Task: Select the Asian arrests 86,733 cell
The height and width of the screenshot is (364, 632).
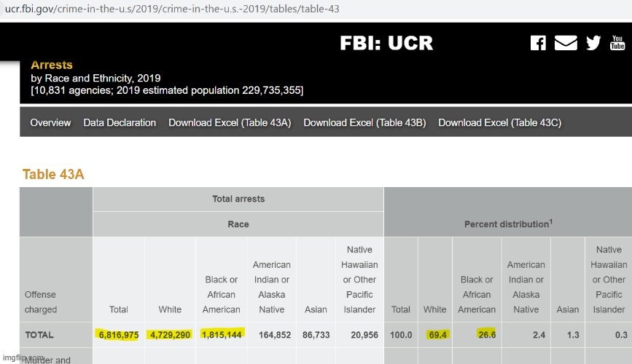Action: tap(316, 334)
